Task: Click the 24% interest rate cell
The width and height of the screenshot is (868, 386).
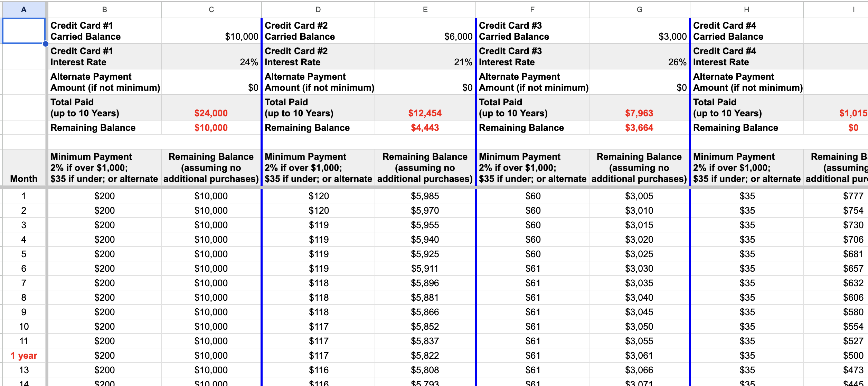Action: pyautogui.click(x=211, y=56)
